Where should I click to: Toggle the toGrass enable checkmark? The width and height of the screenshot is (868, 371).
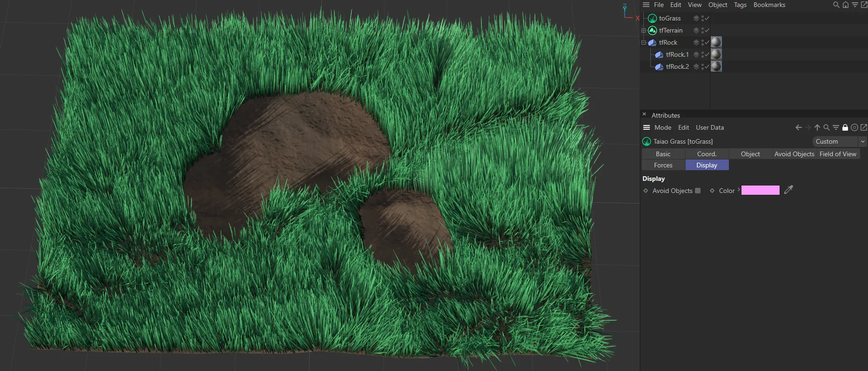(707, 19)
